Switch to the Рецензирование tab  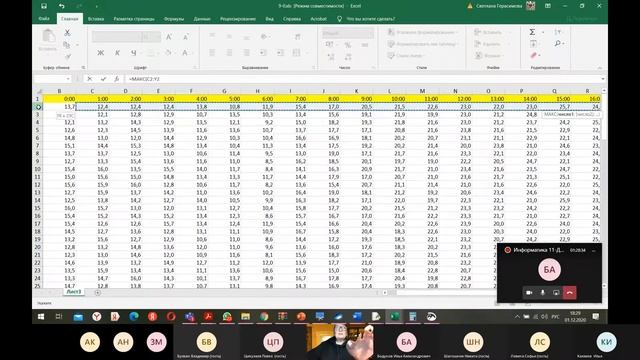coord(238,19)
